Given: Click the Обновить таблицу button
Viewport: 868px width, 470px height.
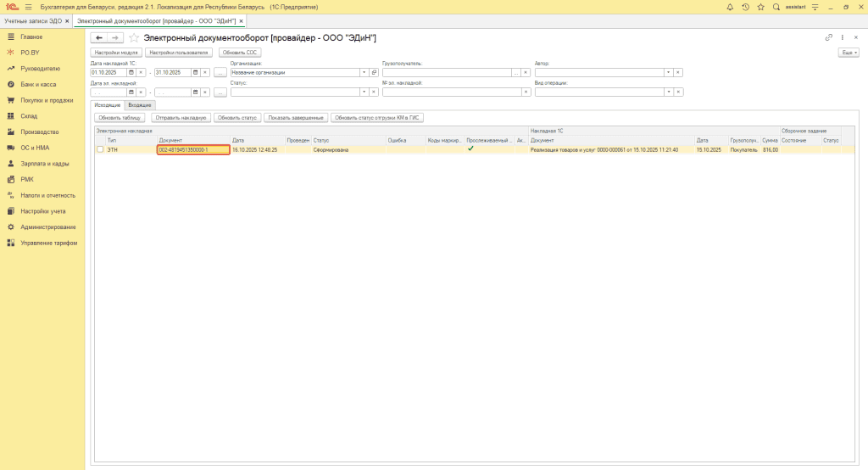Looking at the screenshot, I should tap(121, 118).
